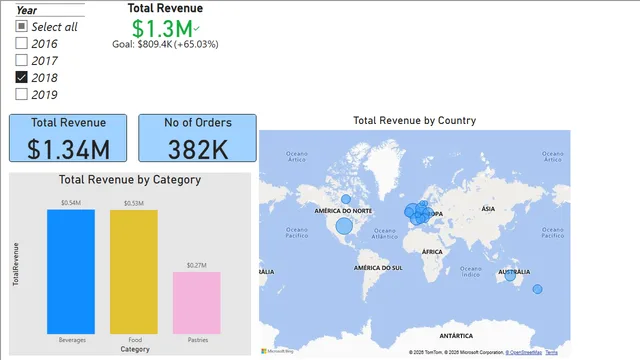Click the 'Food' axis label
640x360 pixels.
click(x=135, y=340)
